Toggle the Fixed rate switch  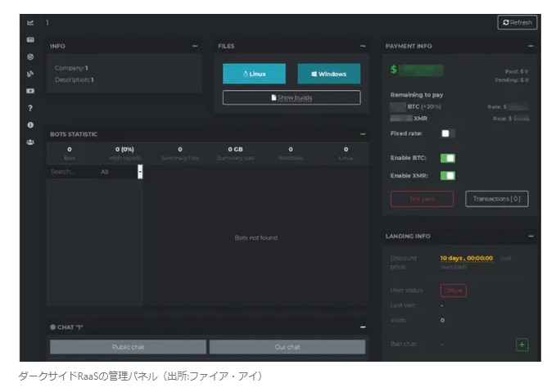click(447, 133)
